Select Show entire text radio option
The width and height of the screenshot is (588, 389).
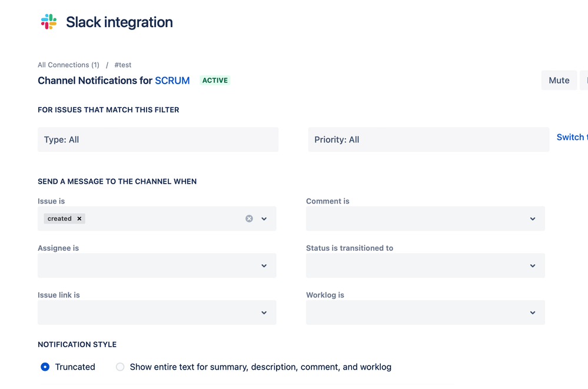click(120, 367)
